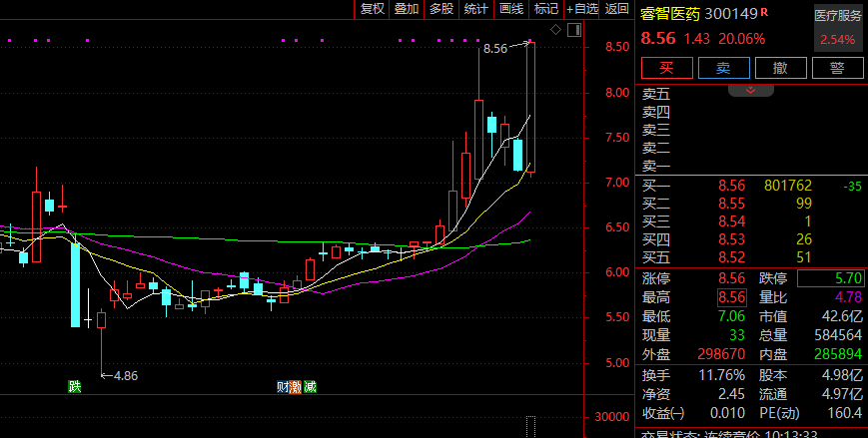The width and height of the screenshot is (868, 438).
Task: Click the 返回 back button
Action: click(617, 9)
